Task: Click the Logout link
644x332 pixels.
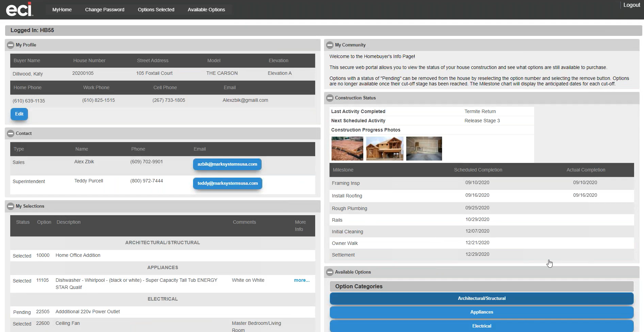Action: (631, 5)
